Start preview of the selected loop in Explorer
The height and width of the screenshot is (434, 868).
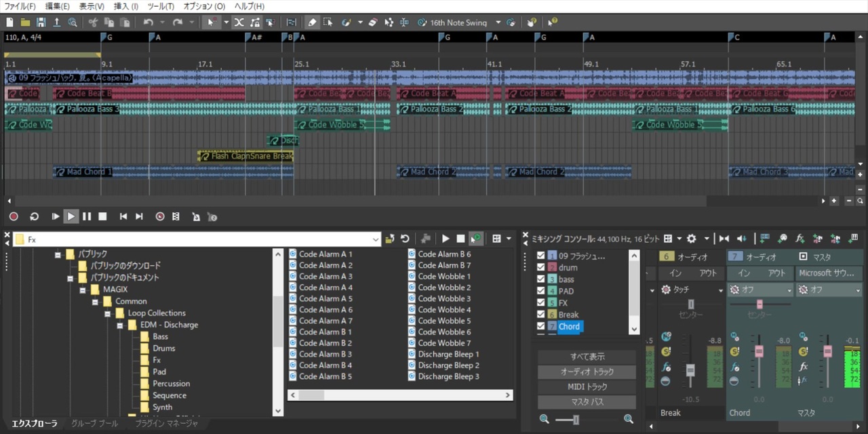tap(446, 239)
